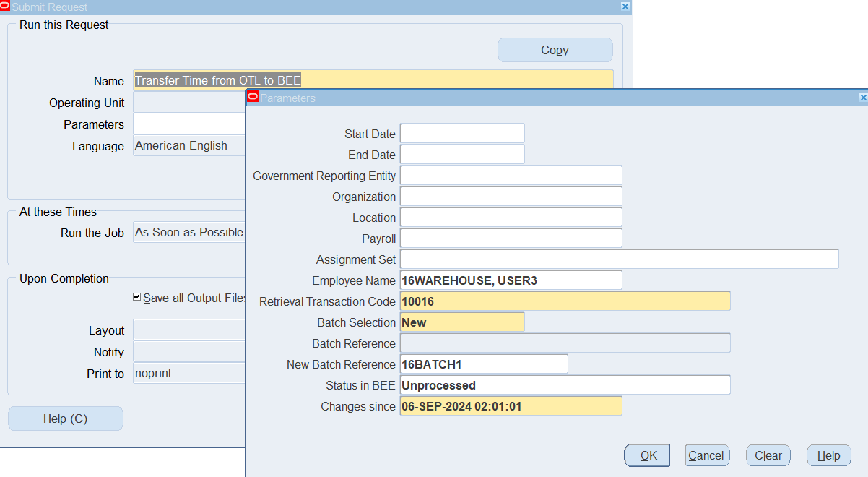The height and width of the screenshot is (477, 868).
Task: Open the Status in BEE field
Action: pyautogui.click(x=565, y=385)
